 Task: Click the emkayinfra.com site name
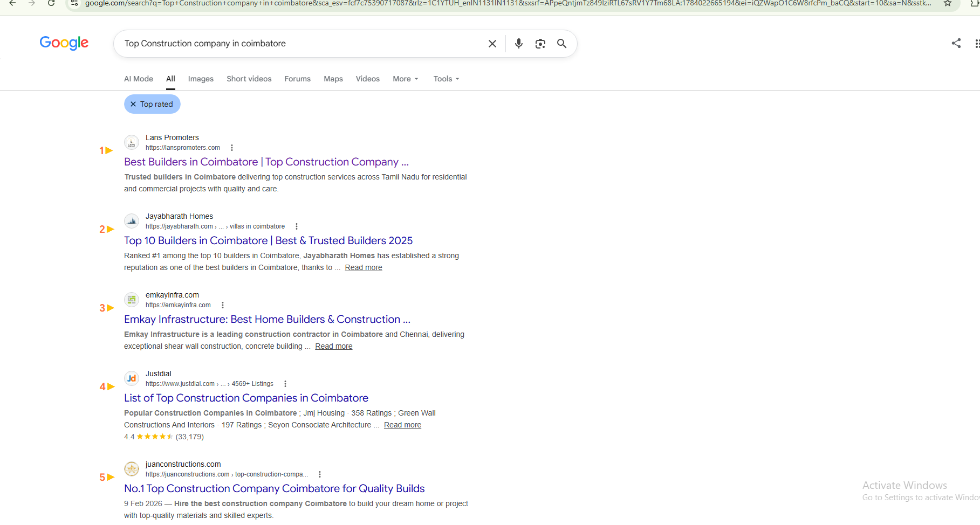coord(172,295)
